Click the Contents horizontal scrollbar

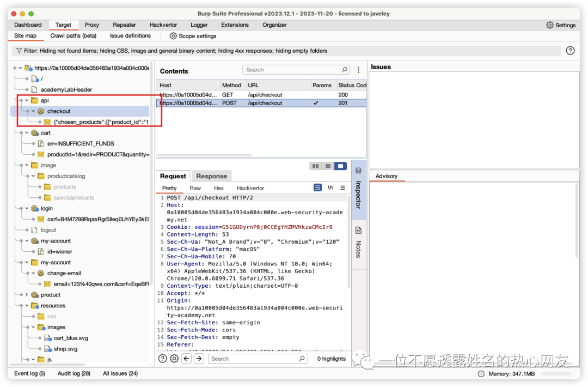pos(204,155)
